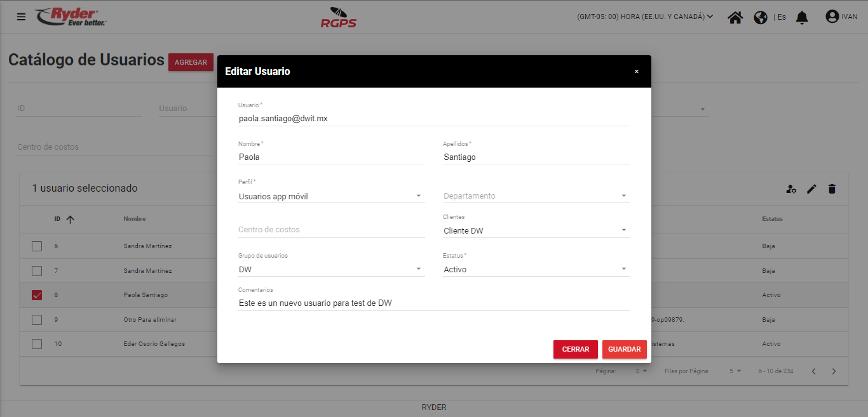Check the box for user ID 6
Image resolution: width=868 pixels, height=417 pixels.
tap(37, 246)
